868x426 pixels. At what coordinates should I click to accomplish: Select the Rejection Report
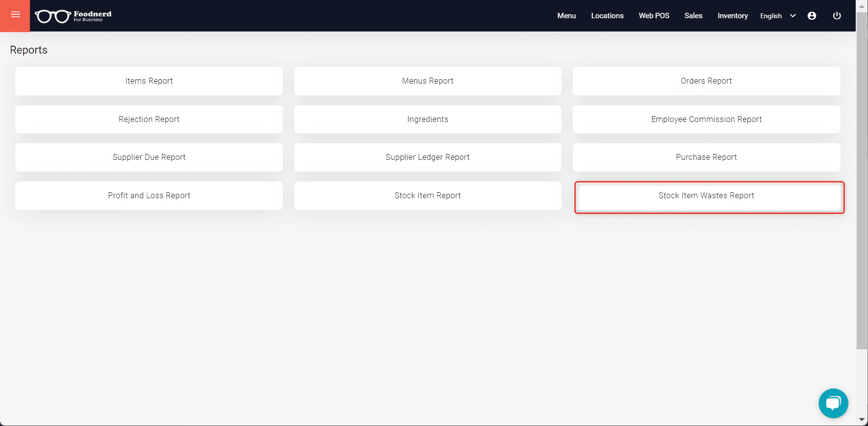point(149,119)
